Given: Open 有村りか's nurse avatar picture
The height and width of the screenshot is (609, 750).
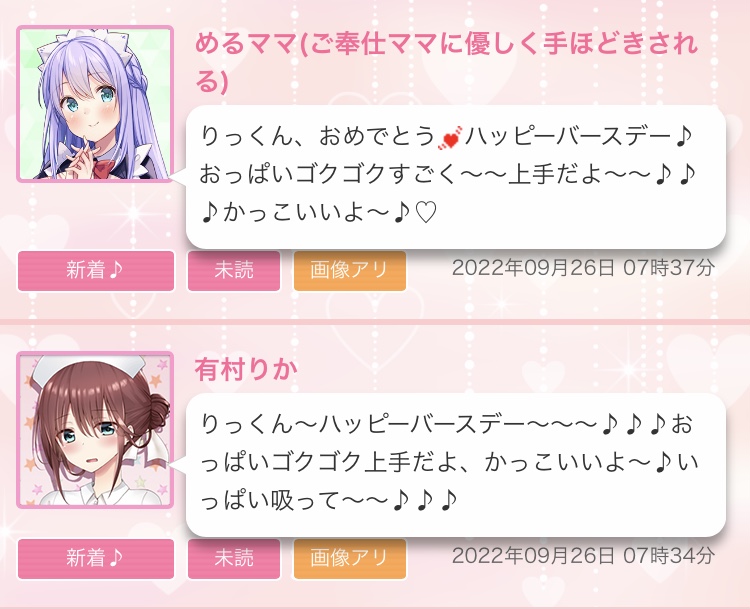Looking at the screenshot, I should (95, 430).
